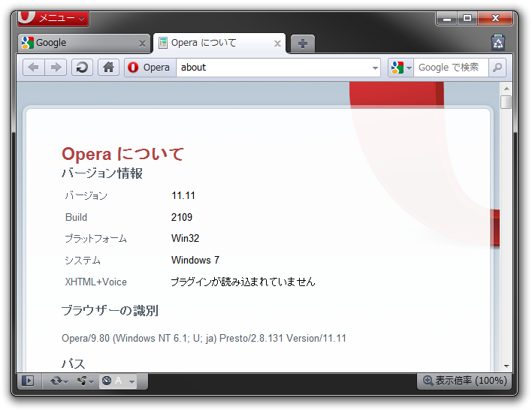Click the パス heading
This screenshot has width=532, height=410.
[73, 364]
